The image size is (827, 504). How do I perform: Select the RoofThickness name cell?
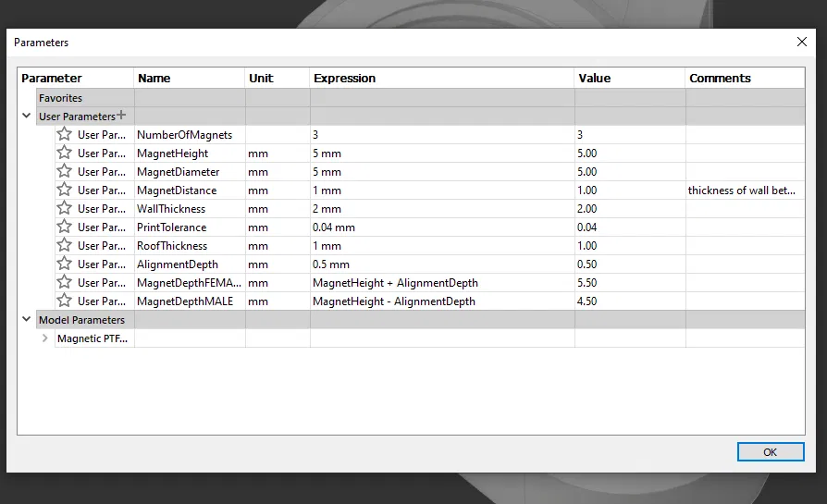[x=190, y=246]
